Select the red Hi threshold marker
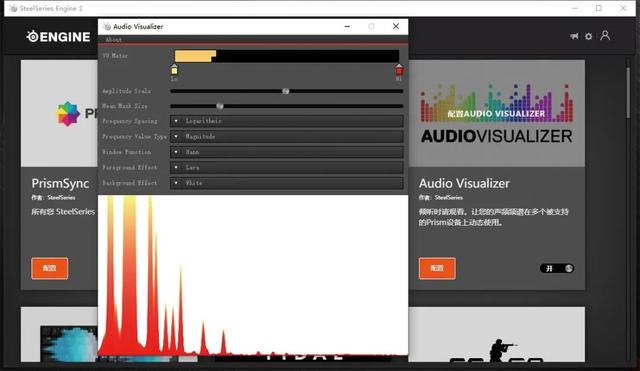Viewport: 640px width, 371px height. pos(399,71)
